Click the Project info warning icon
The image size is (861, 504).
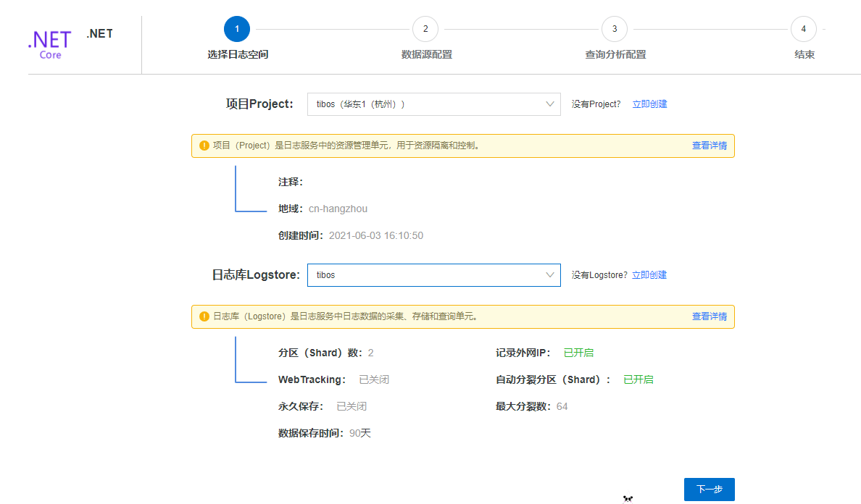204,146
